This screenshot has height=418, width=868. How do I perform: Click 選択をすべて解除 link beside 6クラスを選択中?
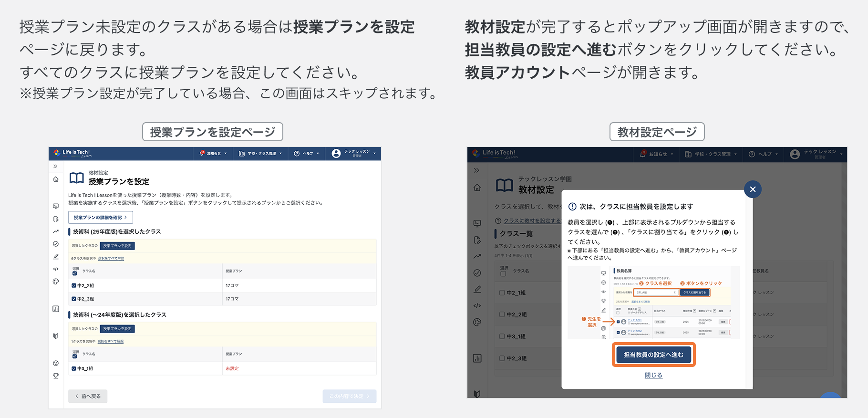pos(111,259)
